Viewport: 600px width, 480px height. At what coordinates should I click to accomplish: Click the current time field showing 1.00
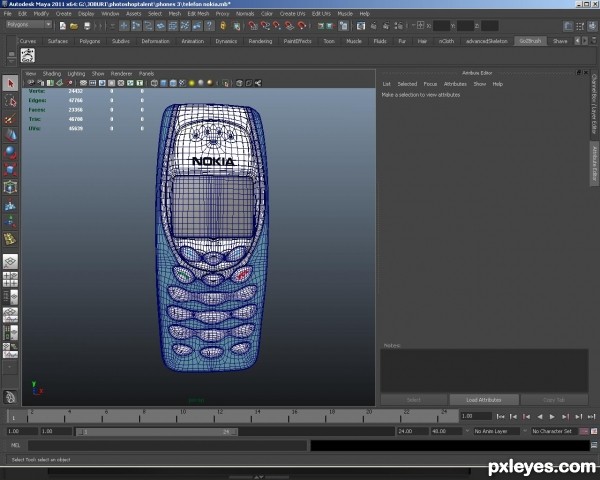point(476,416)
